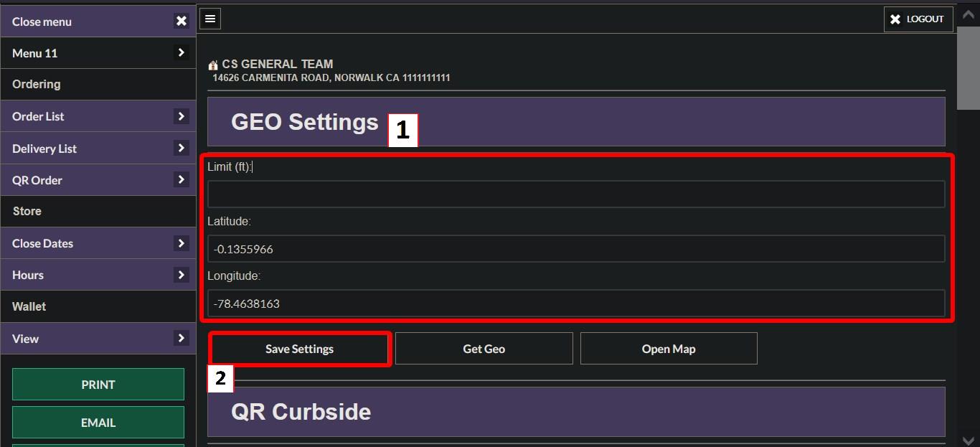Expand the View menu arrow
The image size is (980, 447).
(x=181, y=338)
